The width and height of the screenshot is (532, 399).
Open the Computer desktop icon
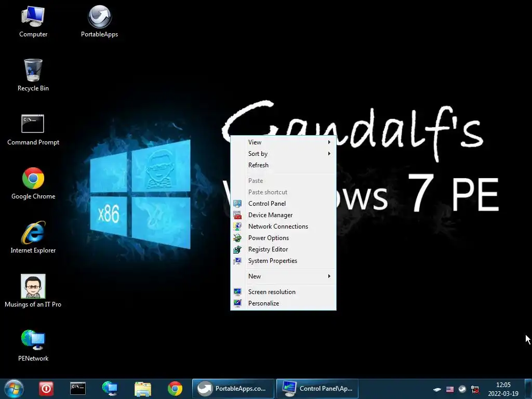tap(33, 21)
